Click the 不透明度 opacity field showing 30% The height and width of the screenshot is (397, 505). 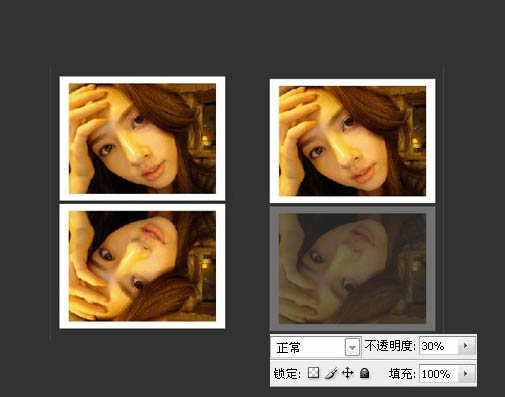pyautogui.click(x=439, y=346)
